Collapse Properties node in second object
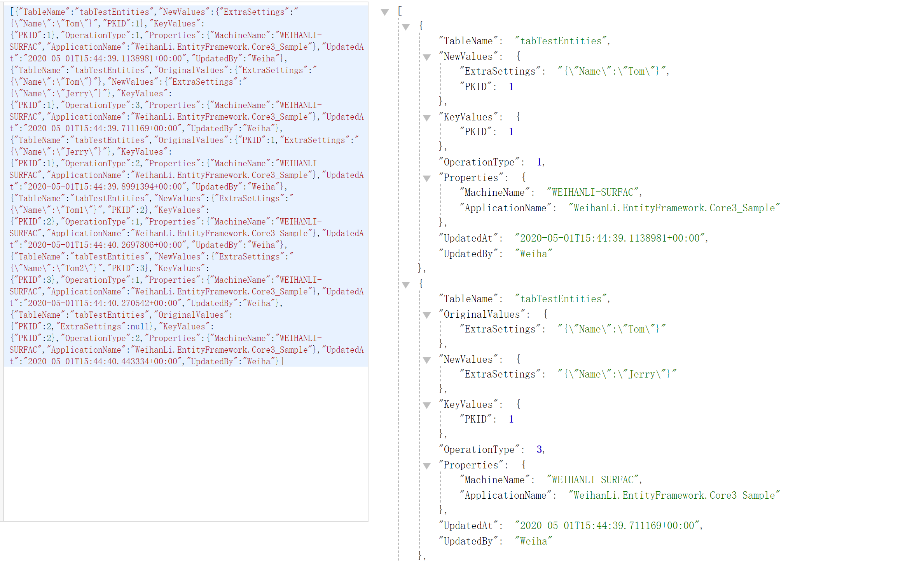This screenshot has height=562, width=924. [427, 466]
